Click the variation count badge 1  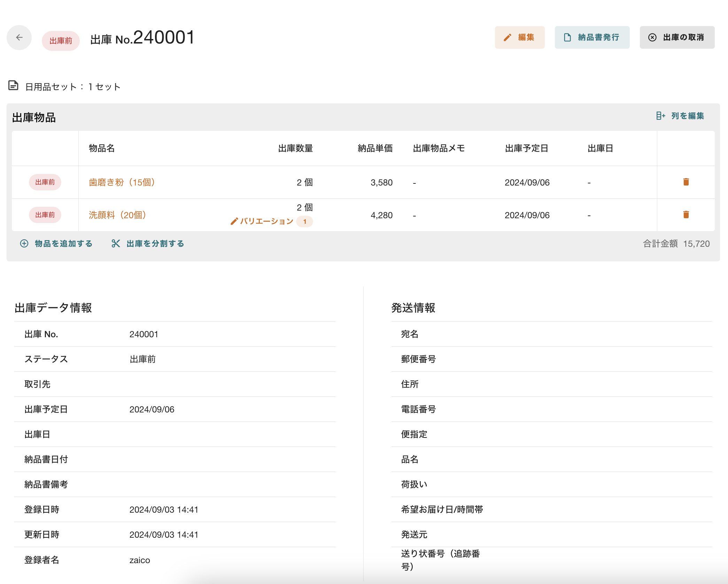click(305, 221)
